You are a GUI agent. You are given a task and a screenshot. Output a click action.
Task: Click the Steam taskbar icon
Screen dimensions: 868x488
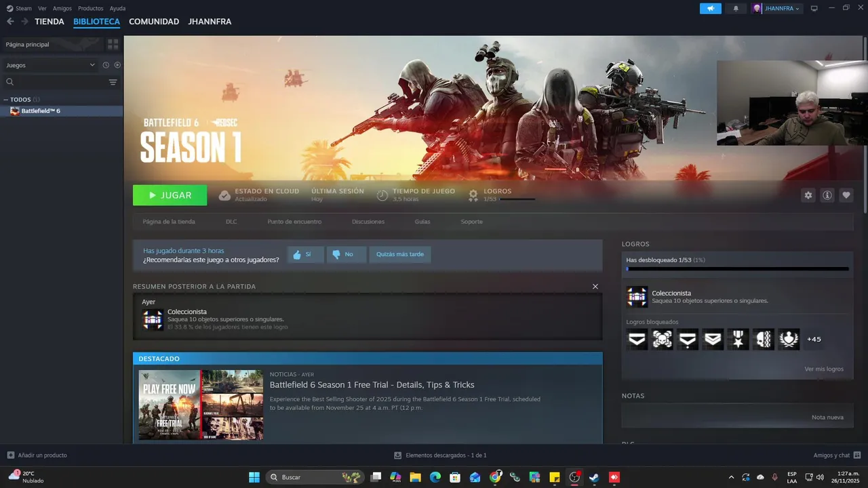(x=594, y=477)
